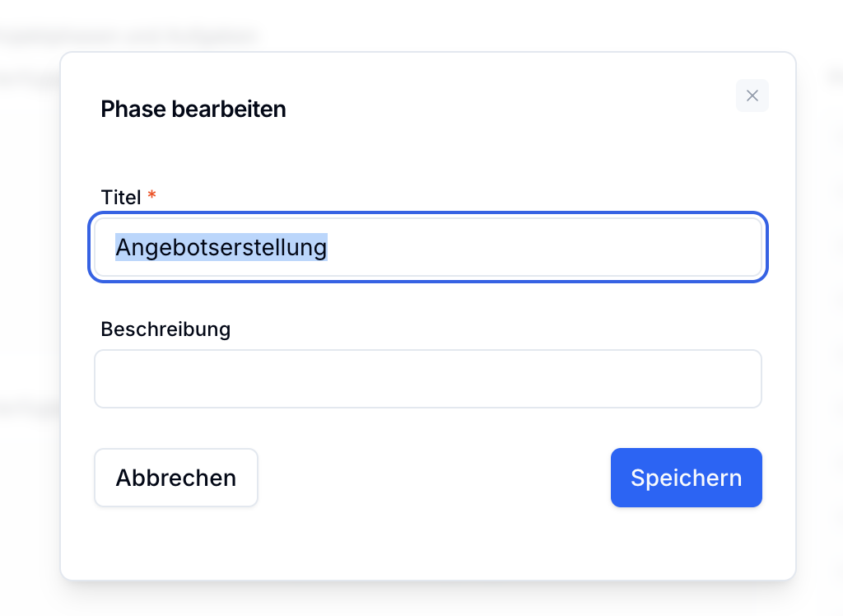Image resolution: width=843 pixels, height=616 pixels.
Task: Select the blue Speichern submit button
Action: [x=686, y=478]
